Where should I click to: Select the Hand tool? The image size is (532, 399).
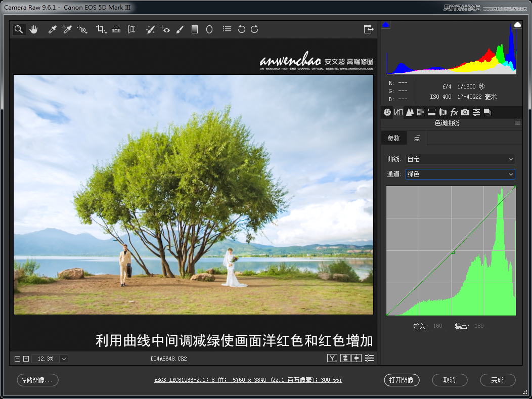(33, 29)
